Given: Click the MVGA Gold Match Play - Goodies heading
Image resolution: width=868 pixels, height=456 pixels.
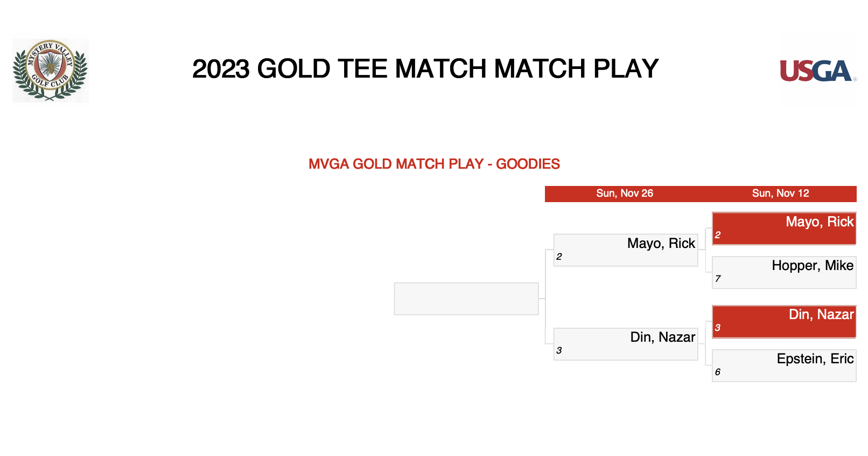Looking at the screenshot, I should pyautogui.click(x=434, y=164).
